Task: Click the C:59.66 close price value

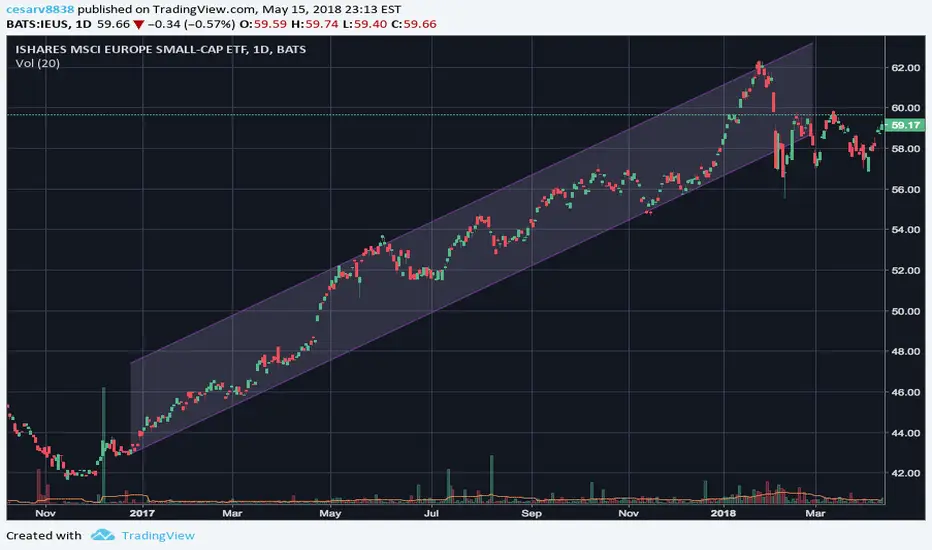Action: (x=414, y=24)
